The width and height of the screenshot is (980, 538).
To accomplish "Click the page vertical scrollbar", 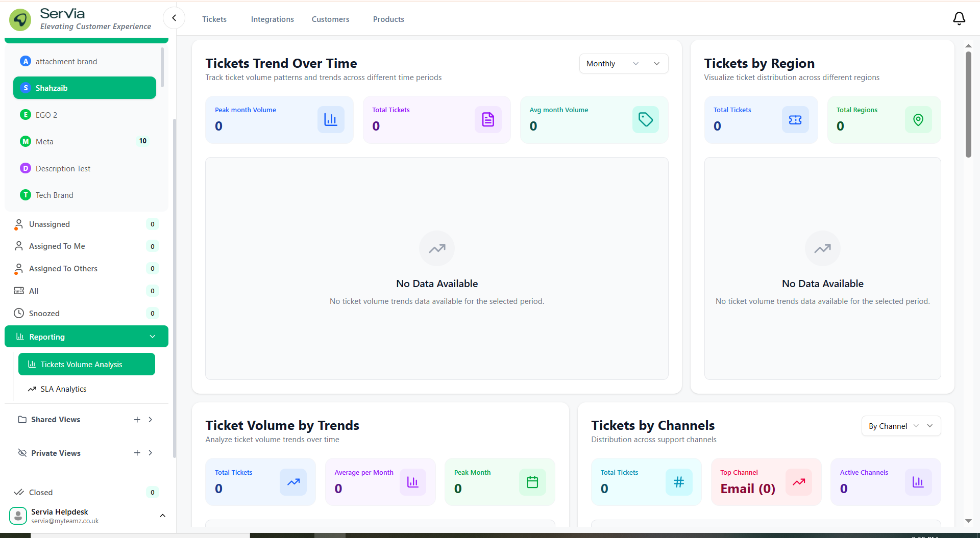I will click(x=968, y=105).
